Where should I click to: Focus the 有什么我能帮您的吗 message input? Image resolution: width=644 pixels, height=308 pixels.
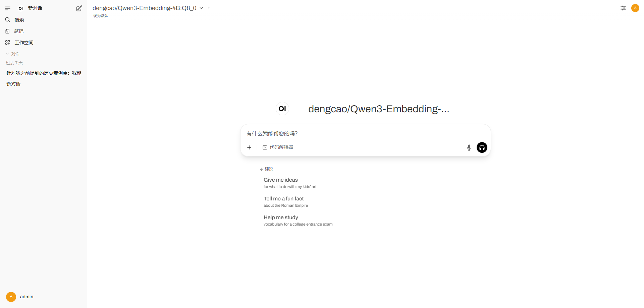366,133
